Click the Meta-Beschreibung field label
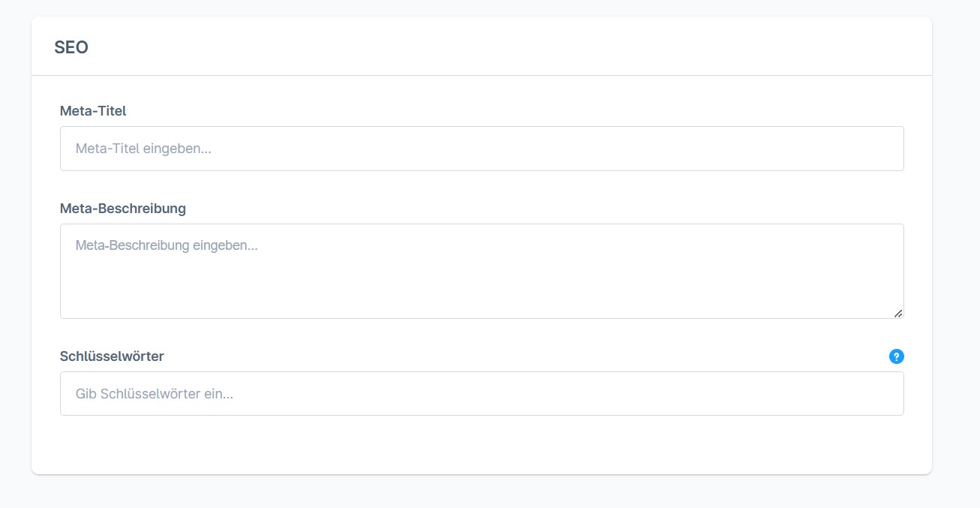Viewport: 980px width, 508px height. tap(122, 209)
